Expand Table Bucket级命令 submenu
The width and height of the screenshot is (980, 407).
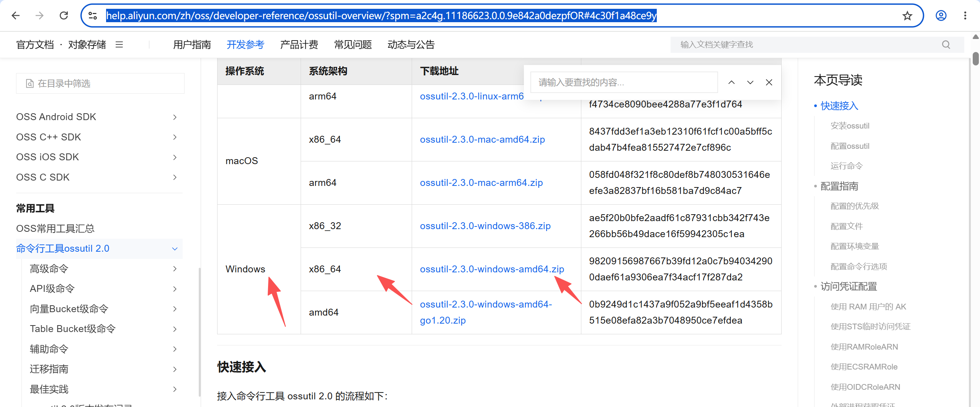pyautogui.click(x=175, y=329)
